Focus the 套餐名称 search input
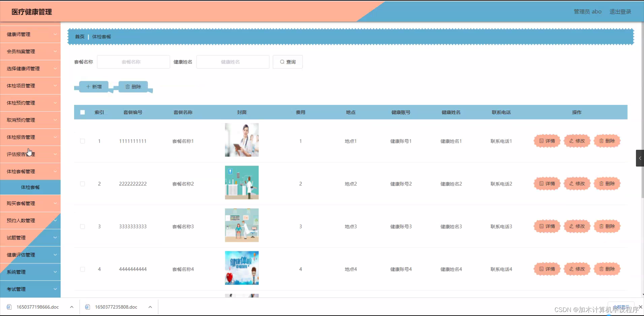Screen dimensions: 644x316 coord(133,62)
